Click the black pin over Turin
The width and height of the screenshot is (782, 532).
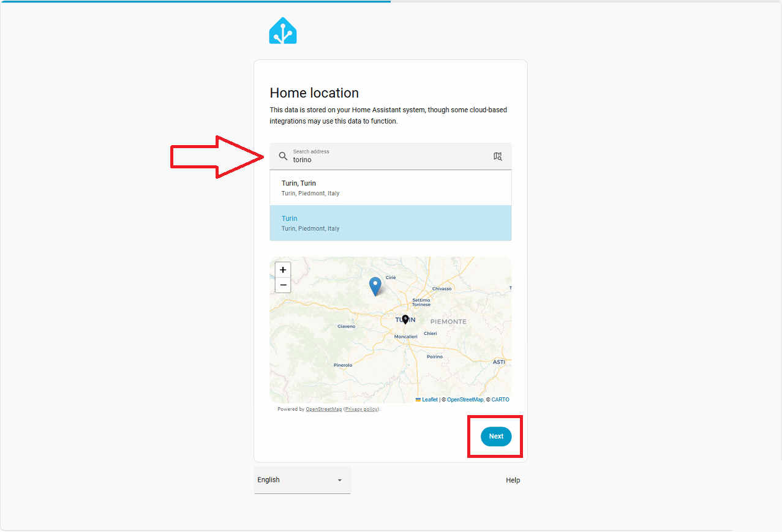coord(405,319)
